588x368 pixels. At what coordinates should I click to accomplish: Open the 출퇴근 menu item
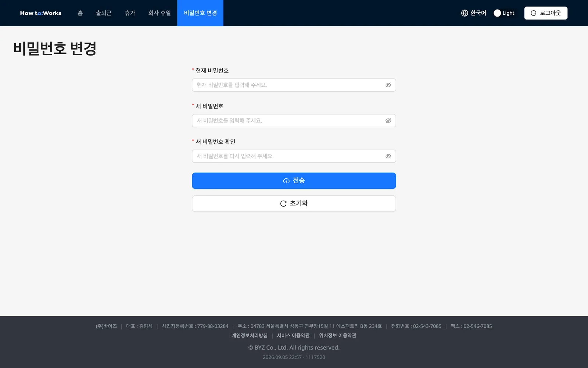104,13
